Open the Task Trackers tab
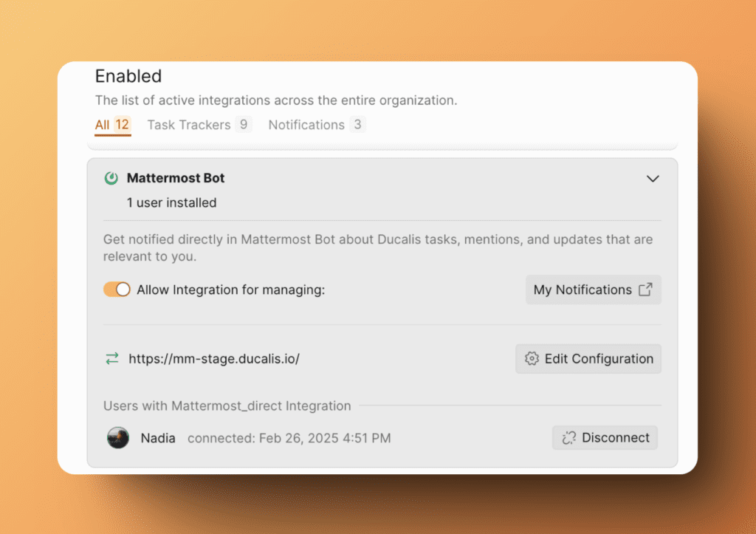This screenshot has height=534, width=756. click(188, 125)
